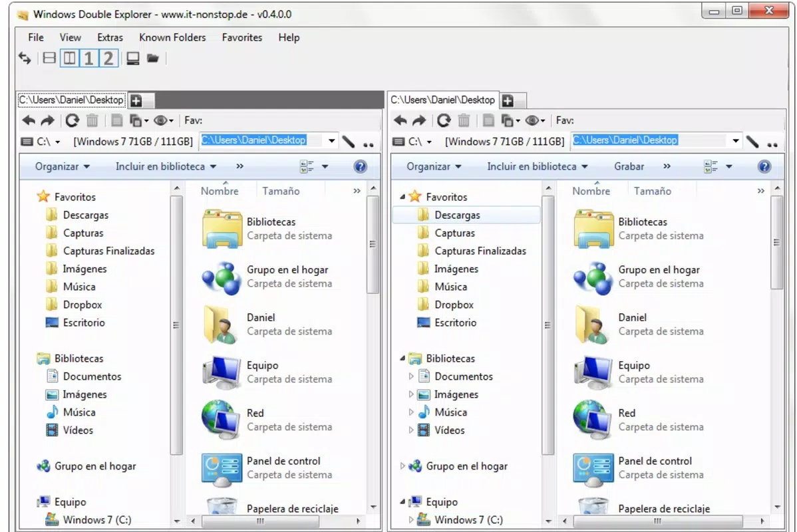
Task: Go forward in the left pane
Action: (47, 121)
